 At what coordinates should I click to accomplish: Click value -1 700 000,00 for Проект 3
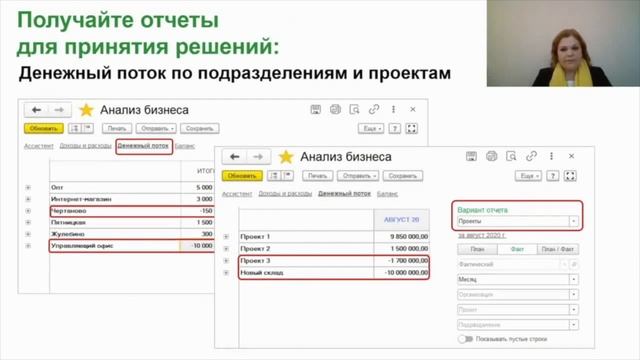click(408, 260)
